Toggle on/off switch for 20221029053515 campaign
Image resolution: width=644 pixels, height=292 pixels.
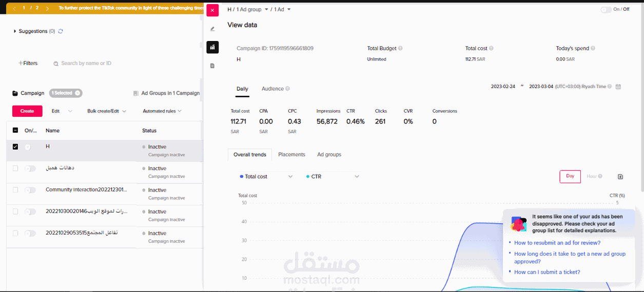[30, 233]
